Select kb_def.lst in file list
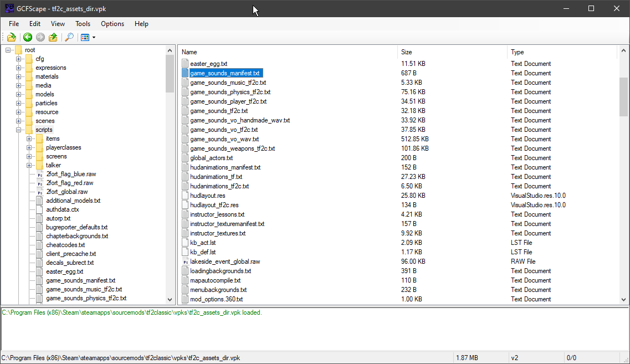 pyautogui.click(x=203, y=252)
